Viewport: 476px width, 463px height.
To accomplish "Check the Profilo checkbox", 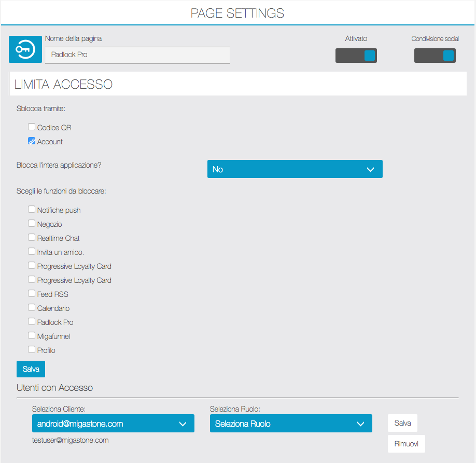I will [32, 349].
